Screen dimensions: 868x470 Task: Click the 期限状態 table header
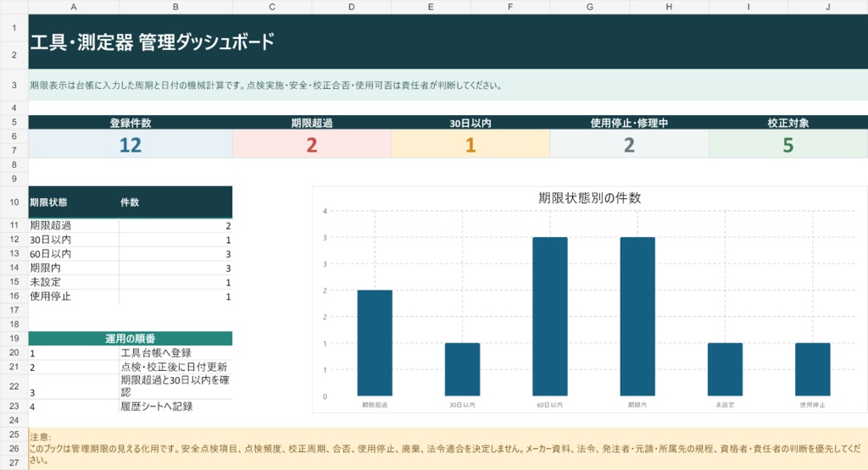[x=74, y=202]
